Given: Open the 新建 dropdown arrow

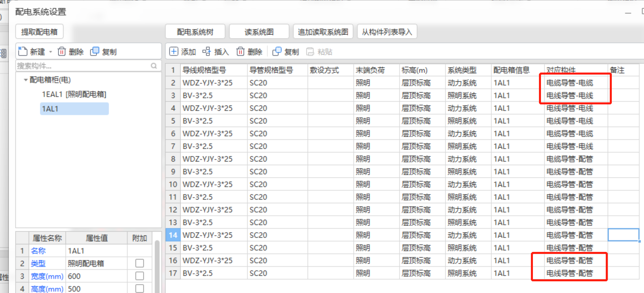Looking at the screenshot, I should pos(50,52).
